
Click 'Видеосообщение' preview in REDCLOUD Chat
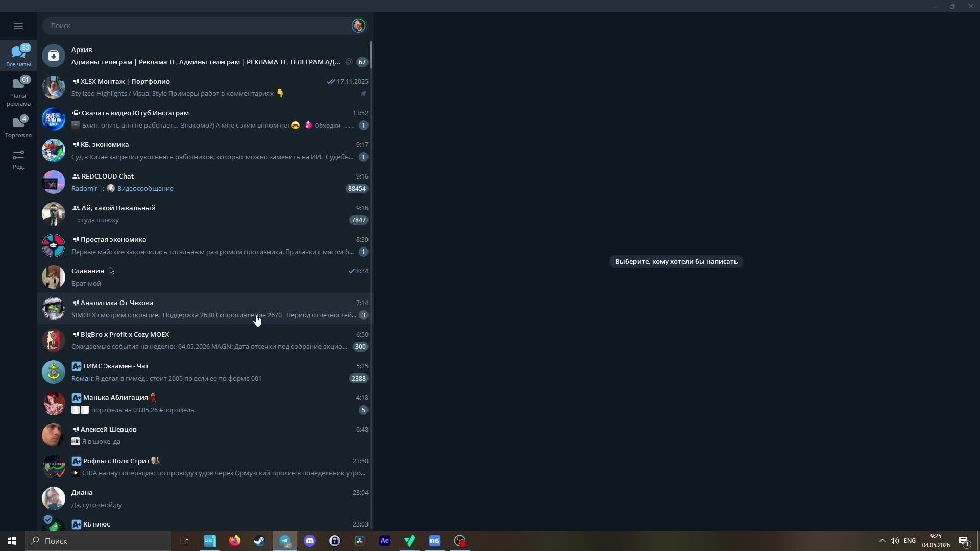tap(145, 189)
